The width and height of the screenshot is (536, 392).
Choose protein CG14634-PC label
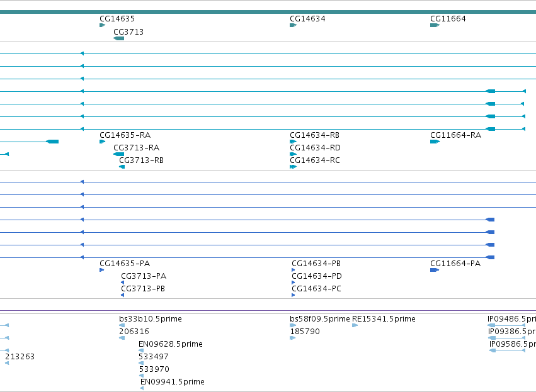pos(316,289)
